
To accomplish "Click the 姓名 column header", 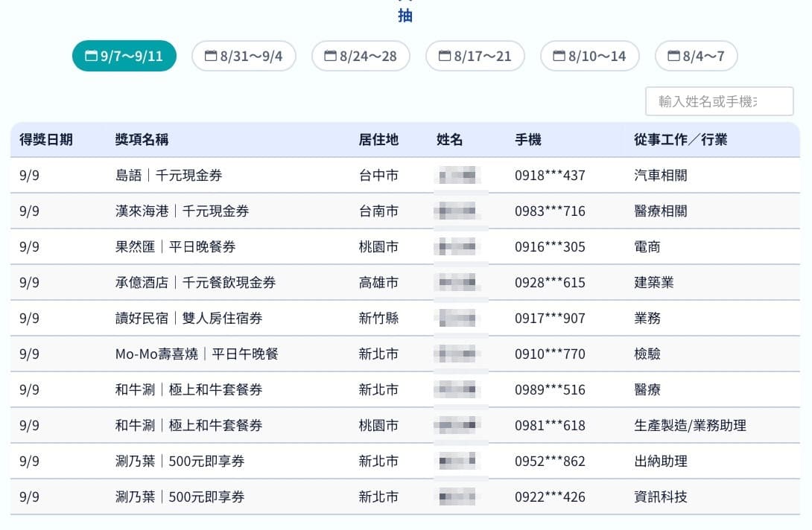I will 449,140.
